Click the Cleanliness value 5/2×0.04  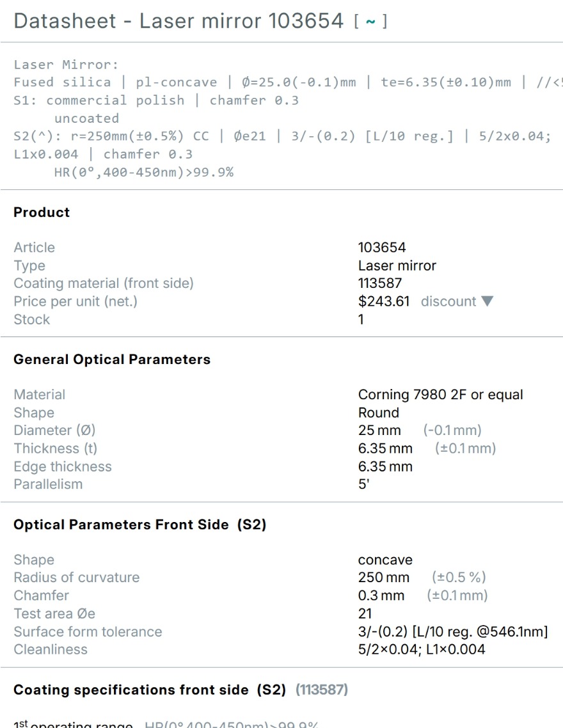(422, 649)
